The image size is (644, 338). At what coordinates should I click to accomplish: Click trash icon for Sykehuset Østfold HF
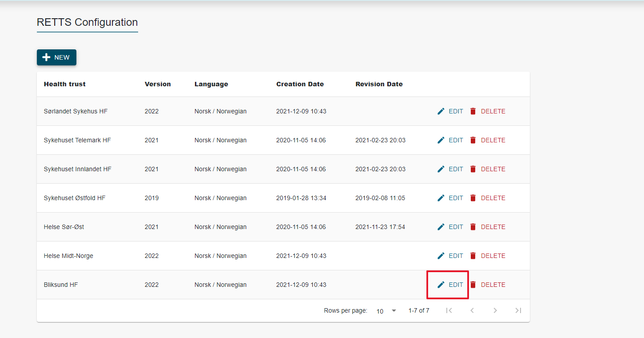[473, 198]
